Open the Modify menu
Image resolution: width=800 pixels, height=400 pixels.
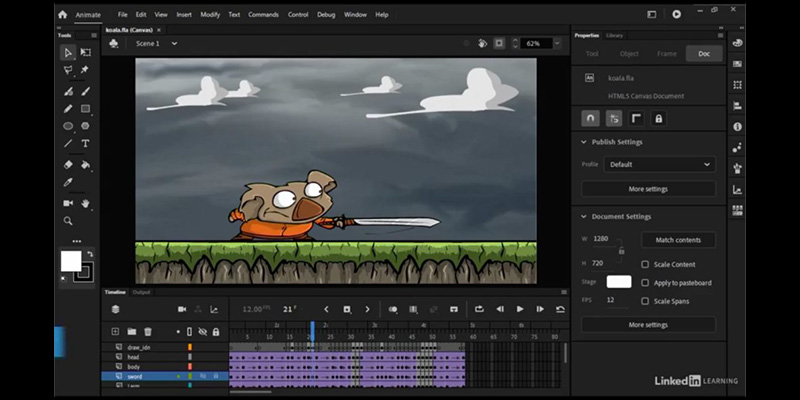210,15
